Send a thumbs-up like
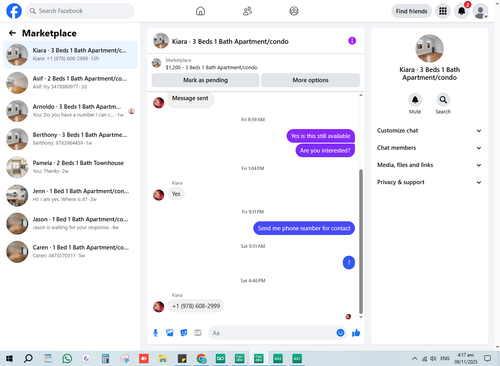 point(356,333)
